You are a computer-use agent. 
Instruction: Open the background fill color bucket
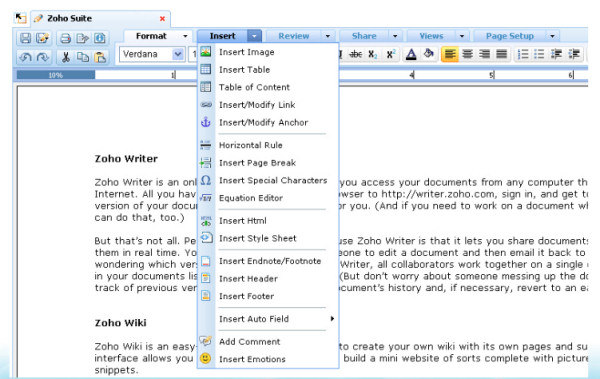(429, 54)
